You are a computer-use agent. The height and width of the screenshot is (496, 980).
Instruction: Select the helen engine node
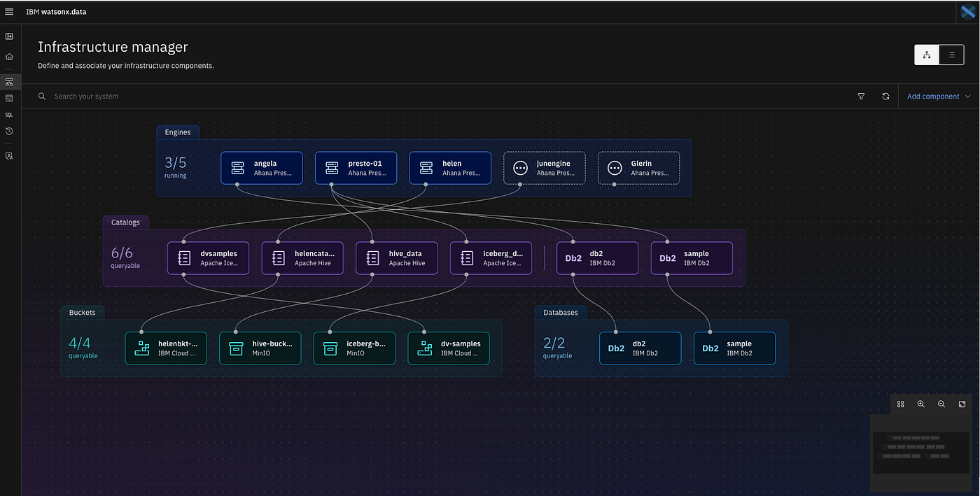point(450,168)
